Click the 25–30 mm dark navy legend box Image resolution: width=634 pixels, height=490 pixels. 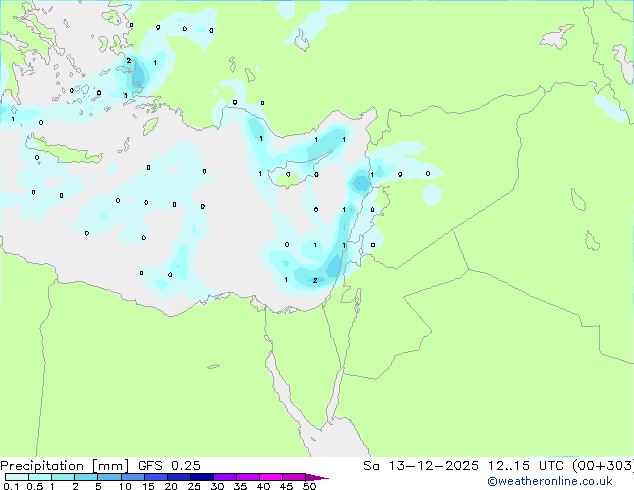[x=201, y=477]
